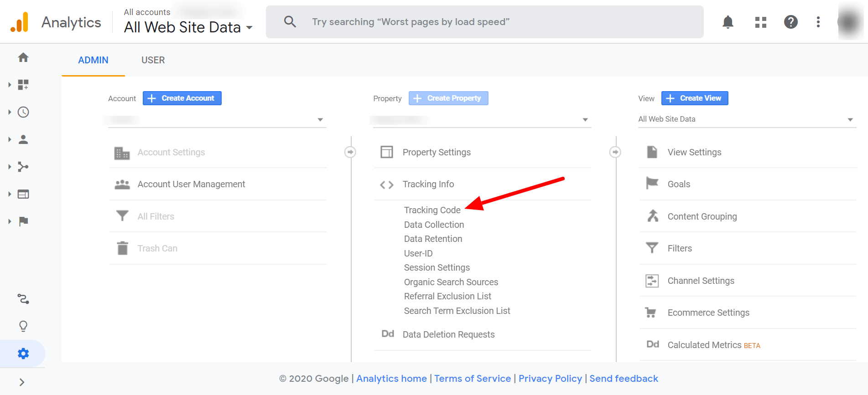Open the Help question mark icon
Image resolution: width=868 pixels, height=395 pixels.
791,22
